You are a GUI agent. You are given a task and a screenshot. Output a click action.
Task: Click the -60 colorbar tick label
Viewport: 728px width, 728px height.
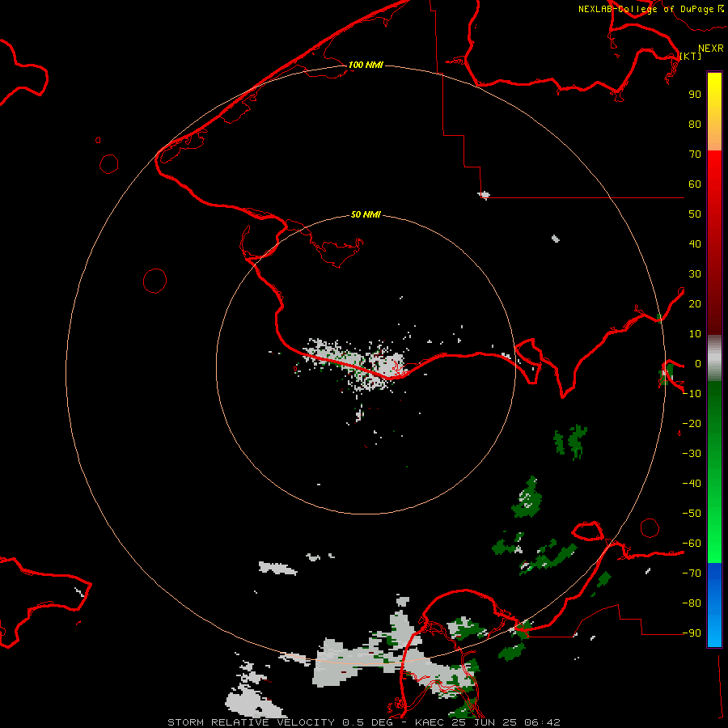pos(692,544)
